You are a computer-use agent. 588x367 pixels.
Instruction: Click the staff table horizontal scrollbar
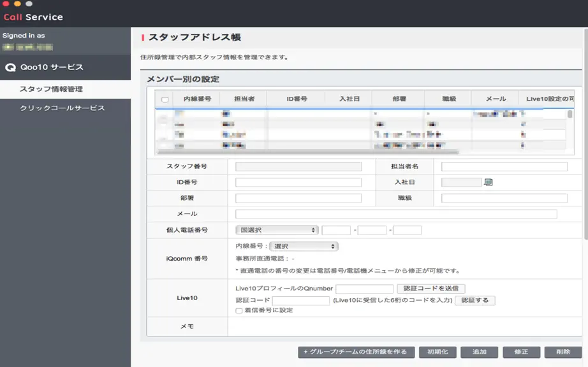pos(307,152)
